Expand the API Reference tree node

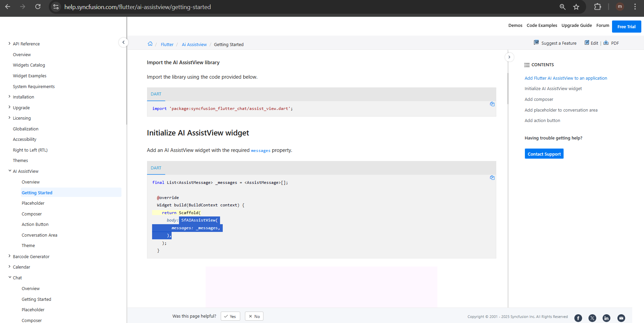[9, 44]
